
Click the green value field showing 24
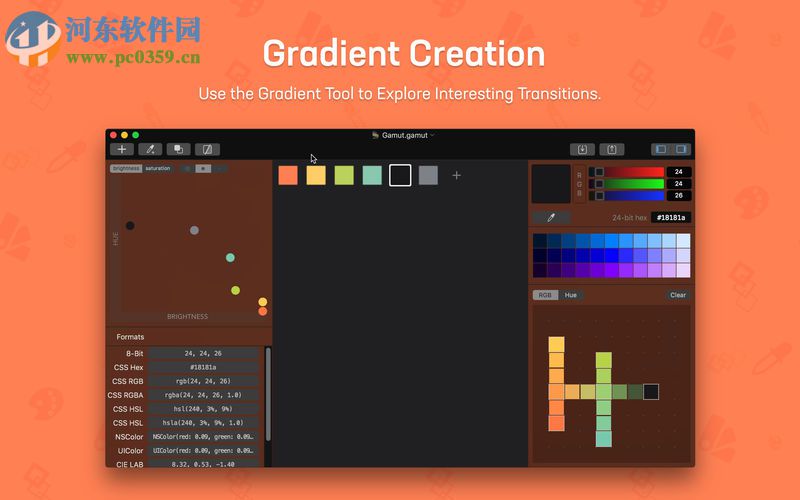679,184
